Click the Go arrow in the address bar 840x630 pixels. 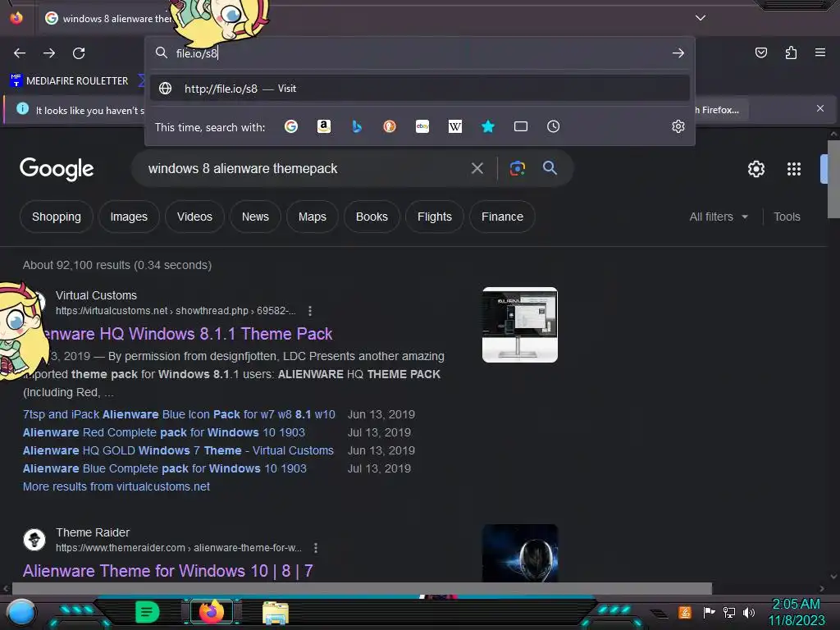[678, 53]
